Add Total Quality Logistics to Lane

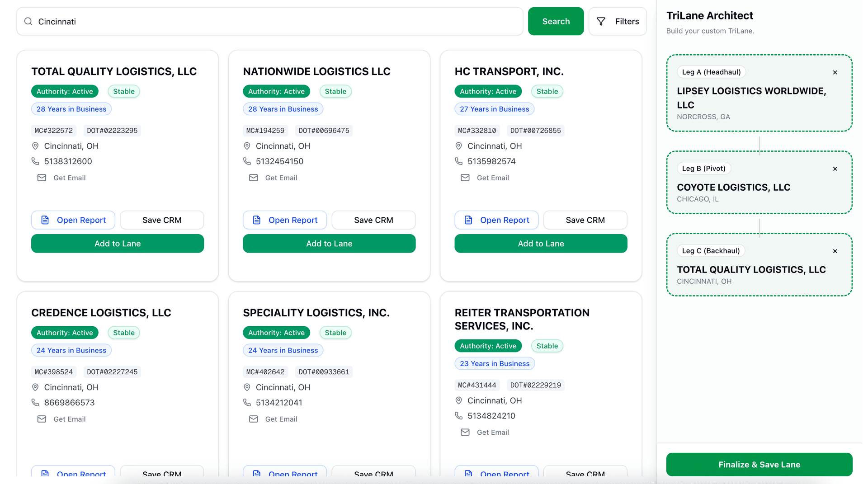[x=118, y=244]
